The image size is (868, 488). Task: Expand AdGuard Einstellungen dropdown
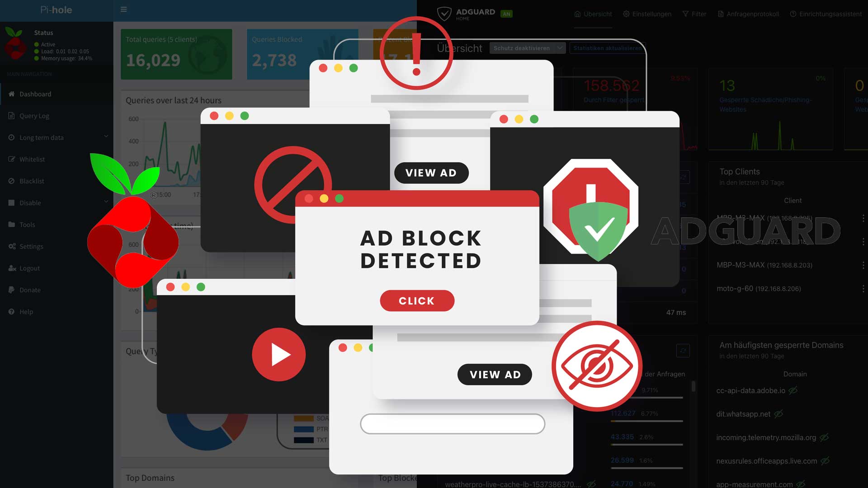pyautogui.click(x=649, y=14)
